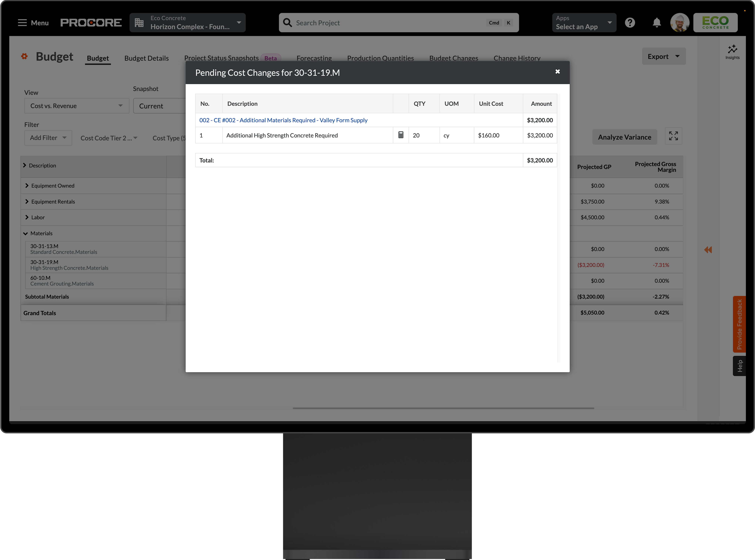Click the orange double-arrow collapse icon
The image size is (755, 560).
pyautogui.click(x=708, y=250)
